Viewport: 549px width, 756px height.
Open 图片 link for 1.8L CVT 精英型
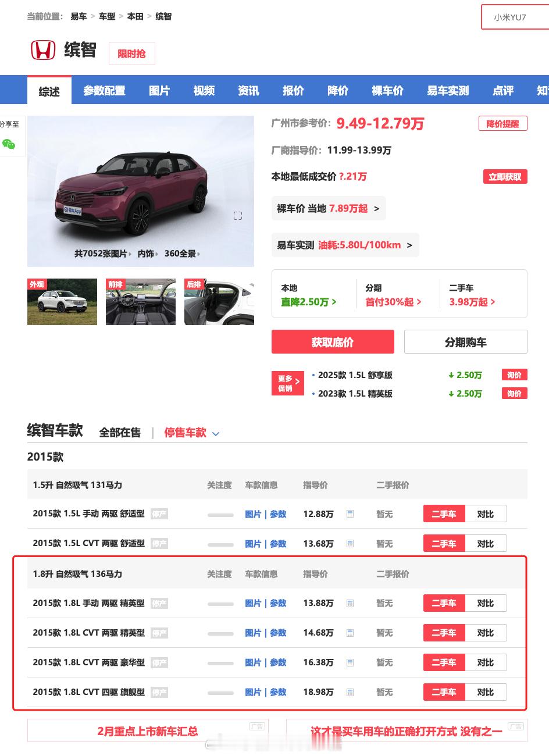253,633
